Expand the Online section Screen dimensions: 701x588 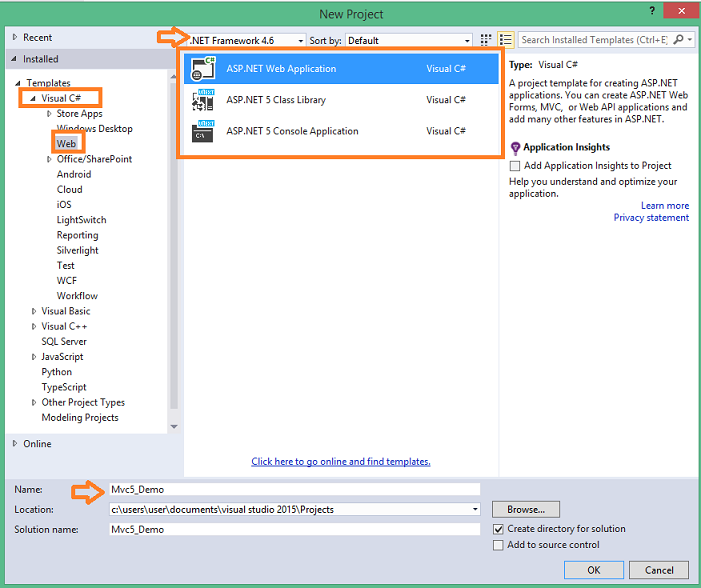pyautogui.click(x=15, y=444)
